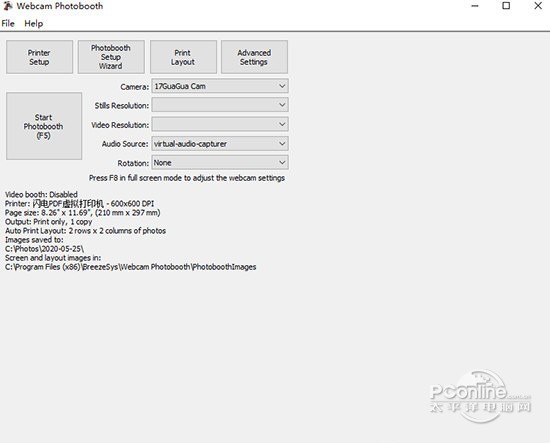
Task: Maximize the Webcam Photobooth window
Action: tap(506, 6)
